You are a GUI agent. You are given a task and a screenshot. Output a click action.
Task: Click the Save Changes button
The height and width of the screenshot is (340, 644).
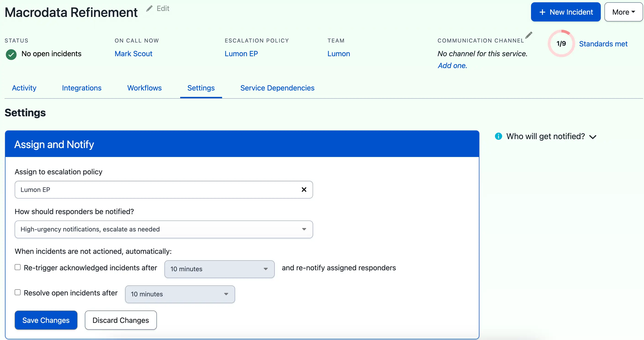click(46, 320)
